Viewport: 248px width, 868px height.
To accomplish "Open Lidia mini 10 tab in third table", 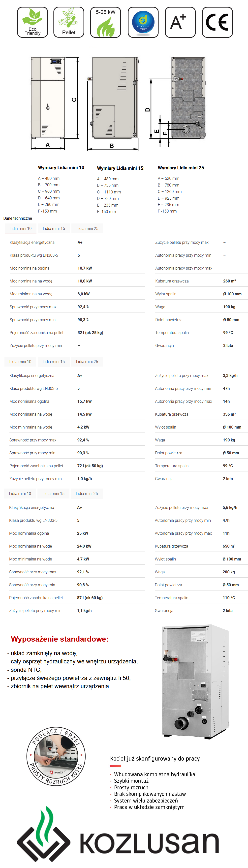I will (20, 494).
